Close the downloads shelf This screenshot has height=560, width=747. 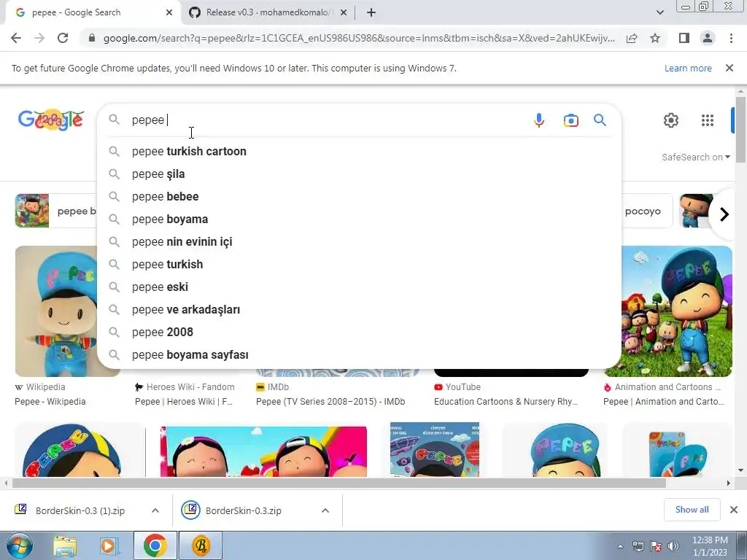(x=734, y=510)
